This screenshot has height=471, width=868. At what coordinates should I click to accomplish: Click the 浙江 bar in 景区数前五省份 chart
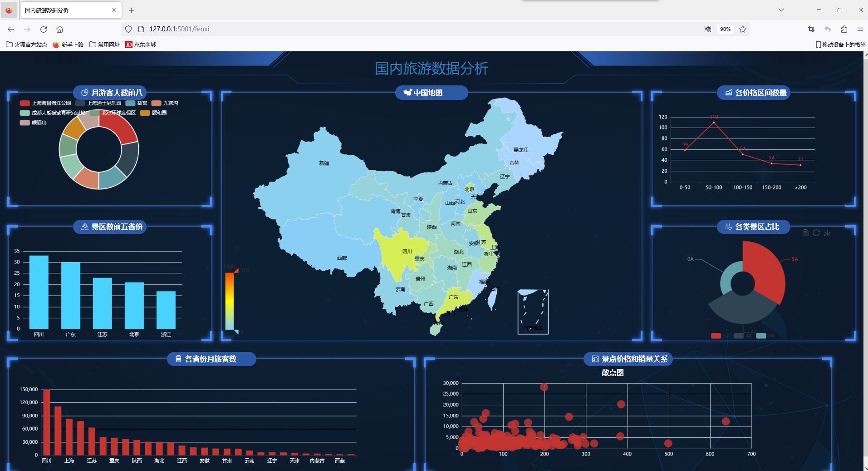click(x=166, y=310)
